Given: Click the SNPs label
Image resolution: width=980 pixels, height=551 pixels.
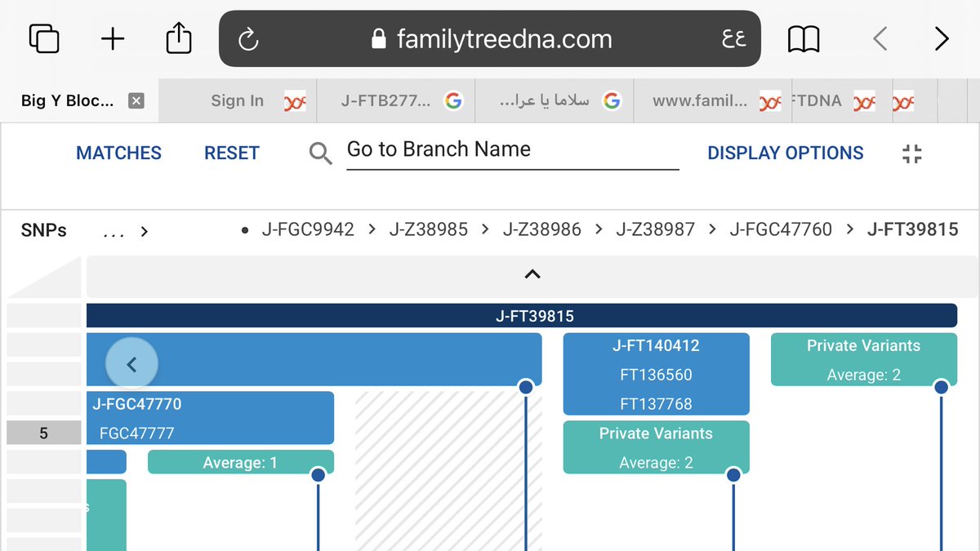Looking at the screenshot, I should click(44, 230).
